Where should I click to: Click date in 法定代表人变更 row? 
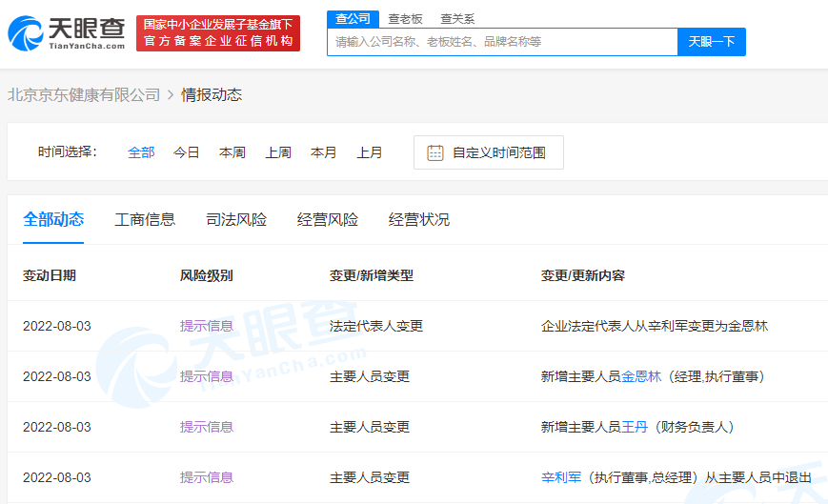57,326
